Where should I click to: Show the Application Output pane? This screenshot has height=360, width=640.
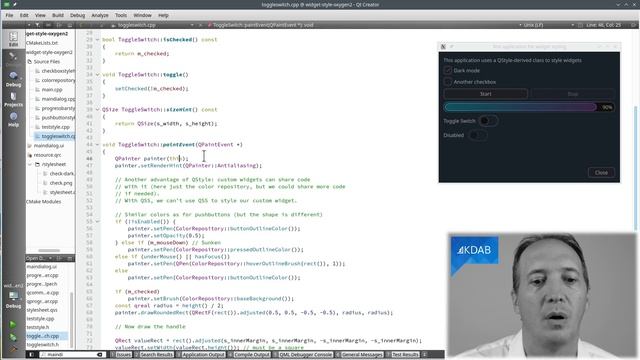[x=201, y=355]
